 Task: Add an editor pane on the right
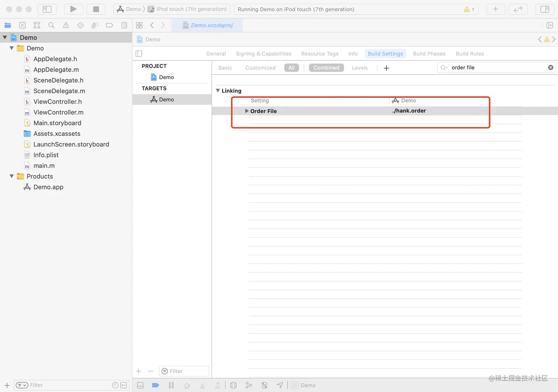click(550, 25)
